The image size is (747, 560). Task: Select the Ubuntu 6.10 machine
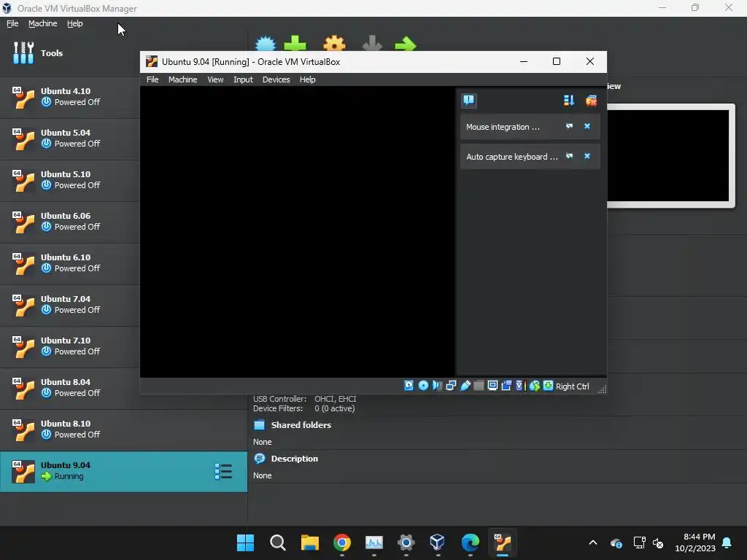(69, 262)
